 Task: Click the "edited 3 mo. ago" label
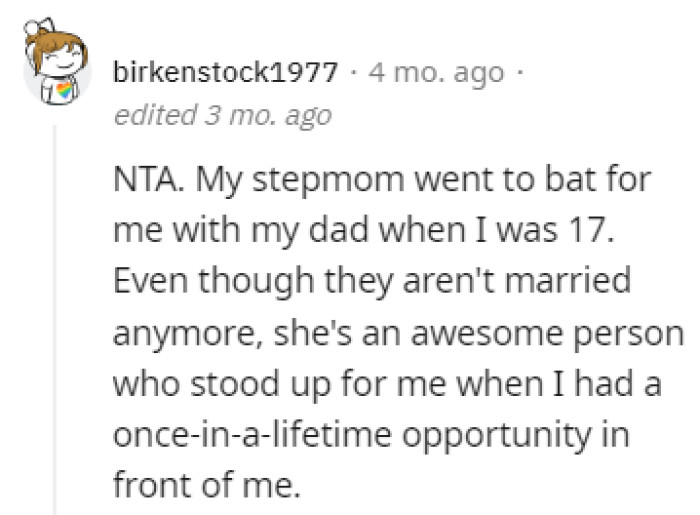(222, 114)
